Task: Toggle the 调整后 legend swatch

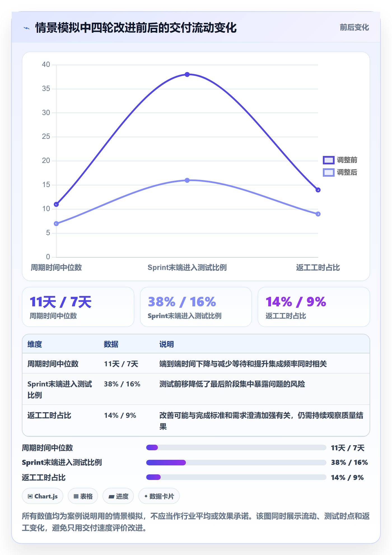Action: tap(328, 172)
